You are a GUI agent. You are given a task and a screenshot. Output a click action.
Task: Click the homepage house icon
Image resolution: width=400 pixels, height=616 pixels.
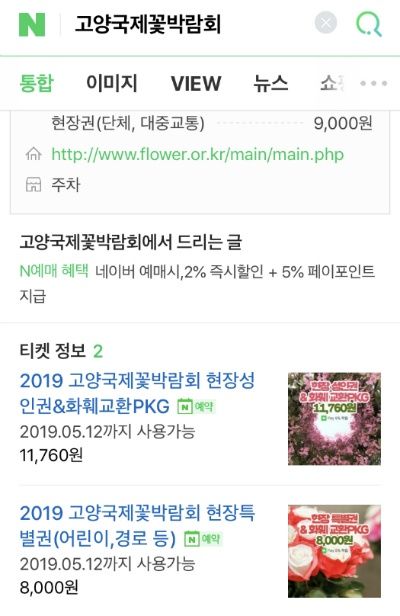click(x=33, y=154)
